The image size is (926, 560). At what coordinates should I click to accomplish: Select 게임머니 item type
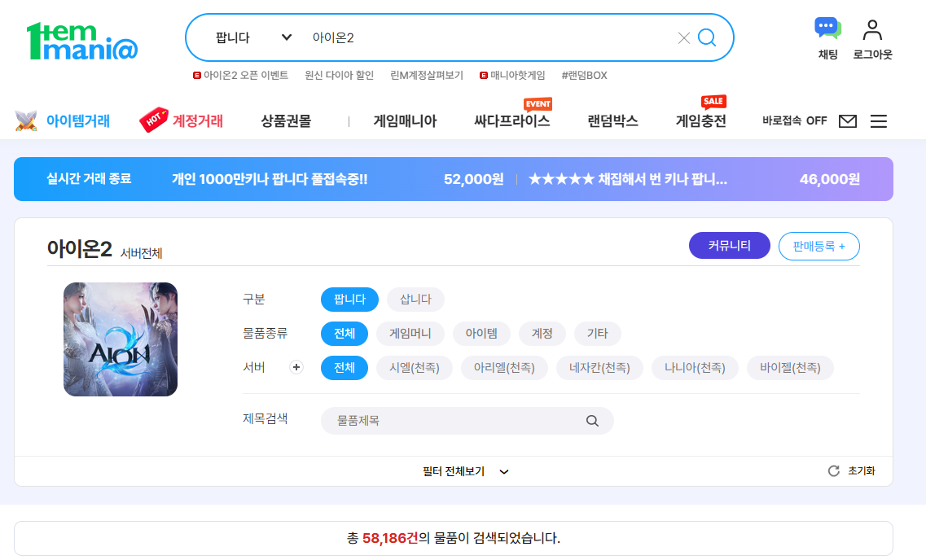(x=410, y=334)
